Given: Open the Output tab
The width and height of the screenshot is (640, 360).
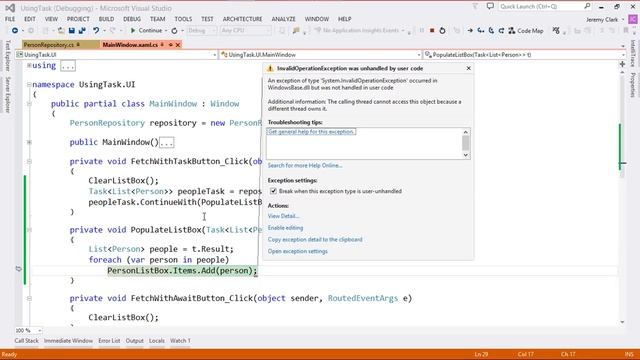Looking at the screenshot, I should 134,341.
